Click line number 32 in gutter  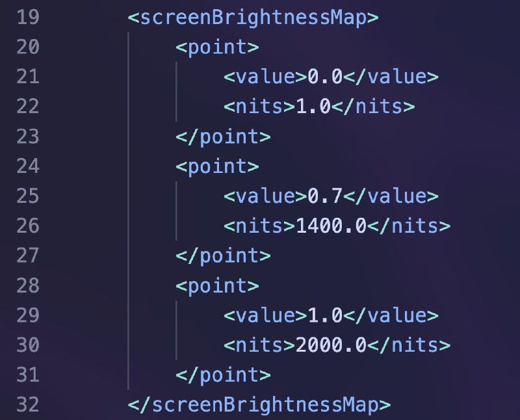(x=28, y=405)
